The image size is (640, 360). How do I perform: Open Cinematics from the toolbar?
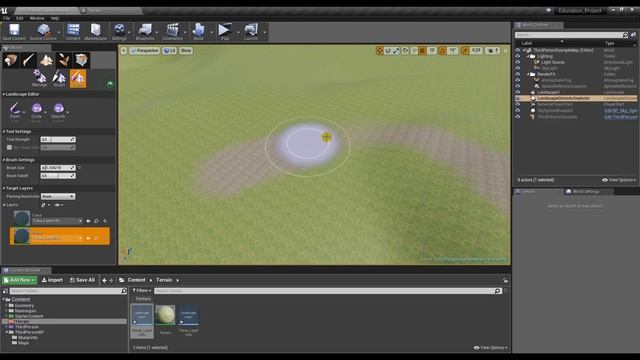[x=172, y=31]
